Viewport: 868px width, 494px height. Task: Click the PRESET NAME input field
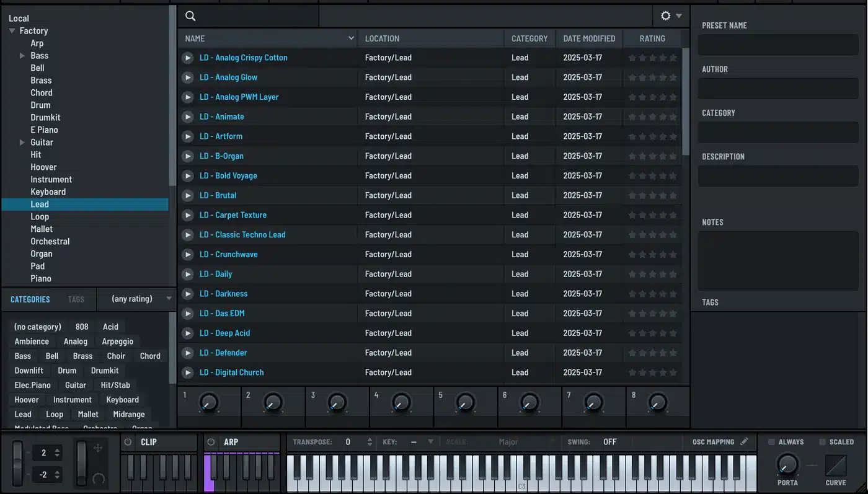pos(779,45)
